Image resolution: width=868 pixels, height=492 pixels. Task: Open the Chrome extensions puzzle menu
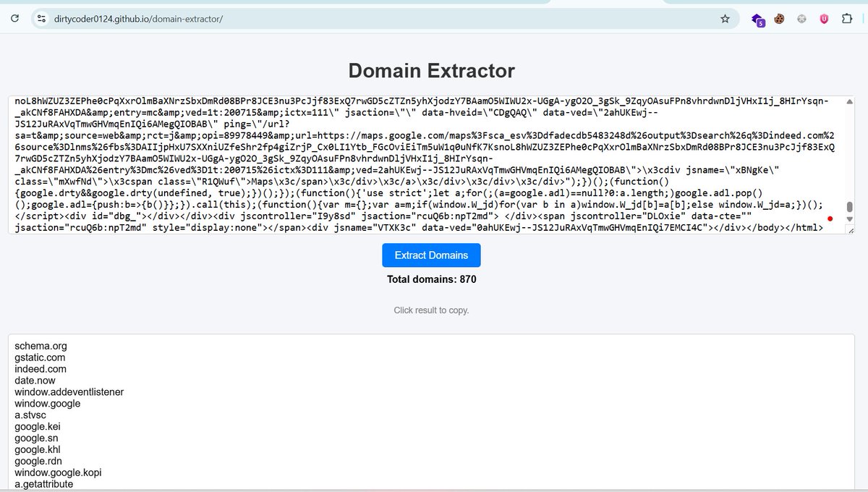point(846,20)
